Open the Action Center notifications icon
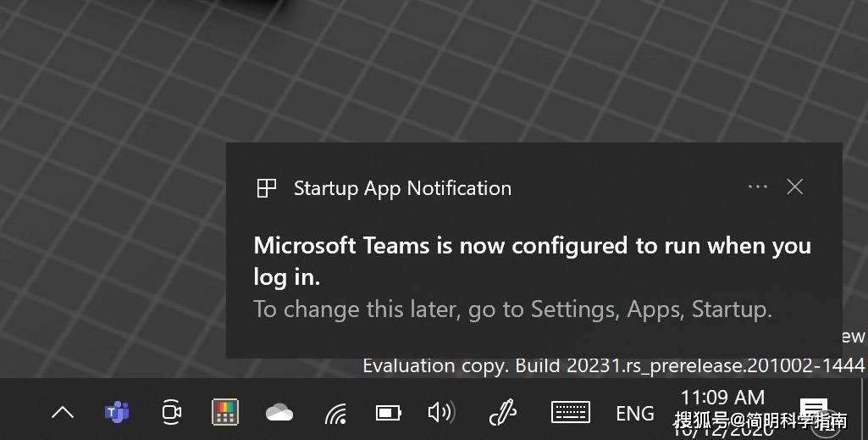Image resolution: width=868 pixels, height=440 pixels. click(x=813, y=411)
